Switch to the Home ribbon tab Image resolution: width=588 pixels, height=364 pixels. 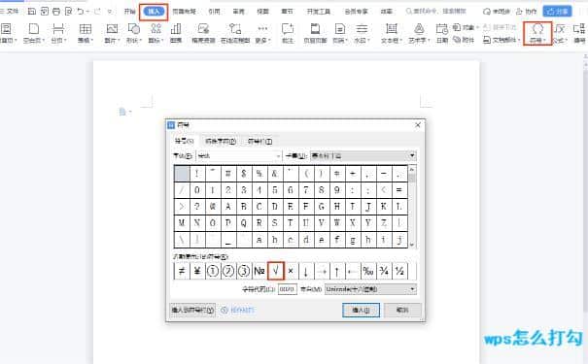tap(130, 12)
